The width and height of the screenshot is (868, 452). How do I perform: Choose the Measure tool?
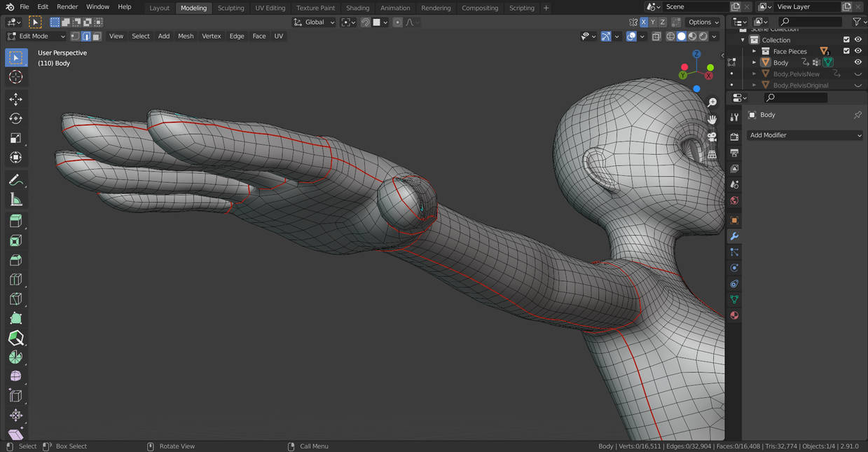tap(16, 200)
